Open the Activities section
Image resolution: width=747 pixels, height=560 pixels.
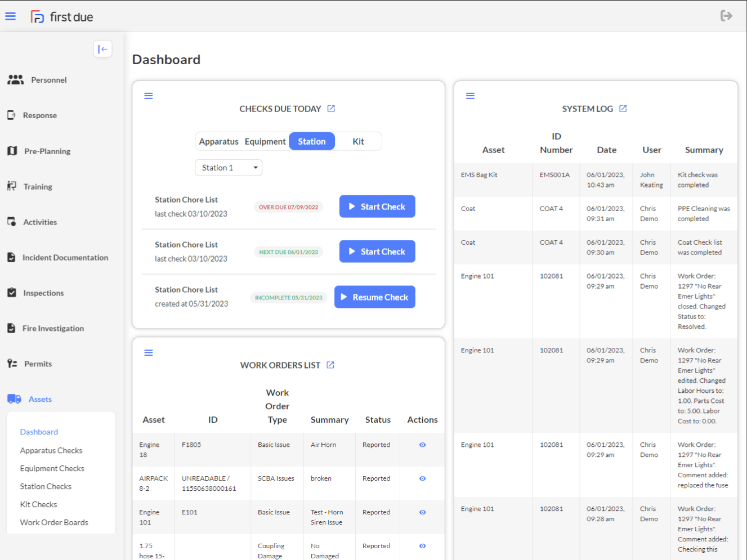tap(40, 222)
